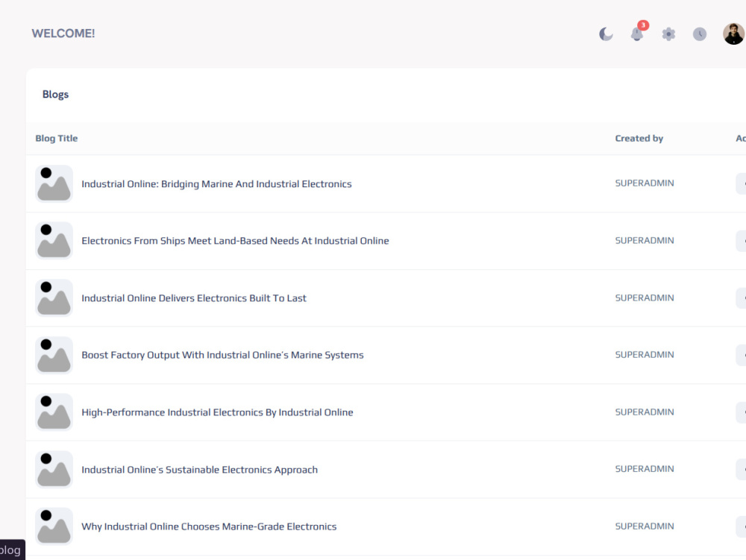This screenshot has width=746, height=560.
Task: Open 'Electronics From Ships Meet Land-Based Needs' blog
Action: coord(235,240)
